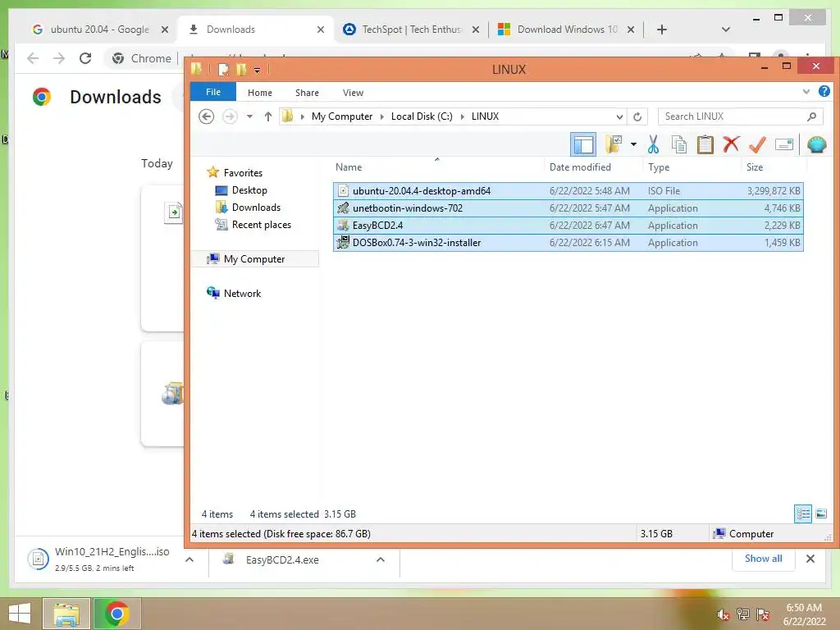Click the orange checkmark properties icon

pos(757,144)
